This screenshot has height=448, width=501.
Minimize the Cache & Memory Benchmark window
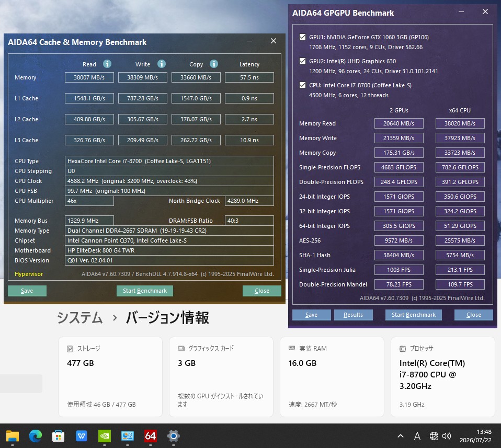249,41
